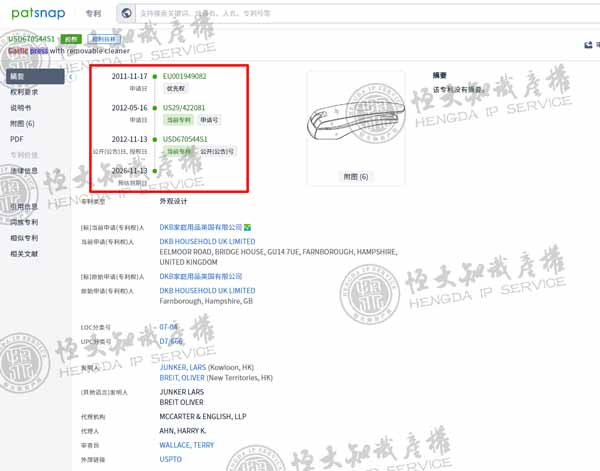
Task: Open the PDF sidebar tab
Action: click(x=16, y=139)
